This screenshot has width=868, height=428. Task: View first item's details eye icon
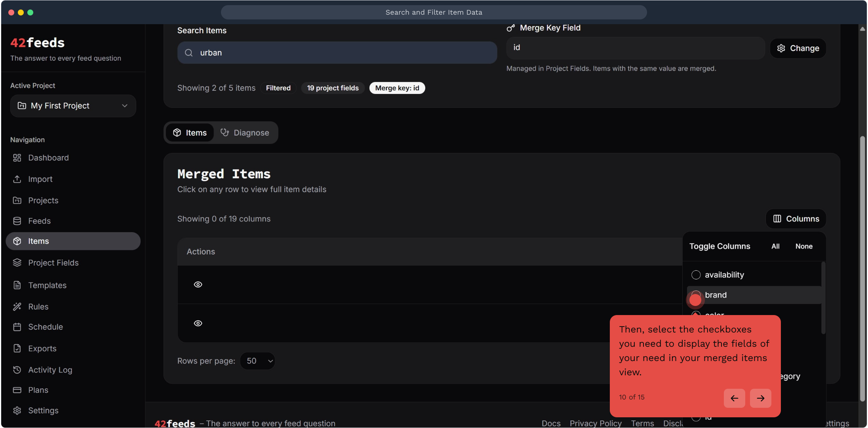198,285
